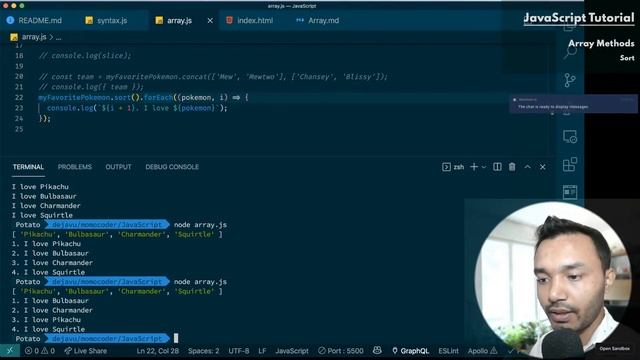Create a new terminal with plus icon

point(474,167)
